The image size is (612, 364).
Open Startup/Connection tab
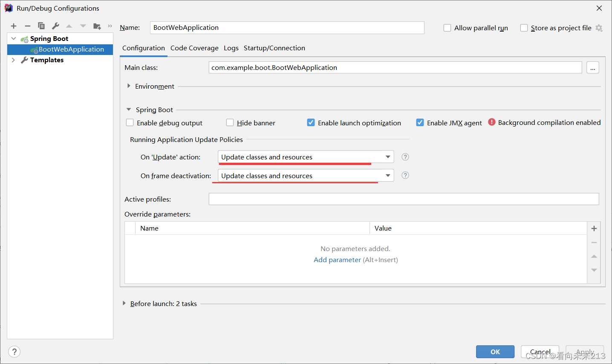coord(274,48)
